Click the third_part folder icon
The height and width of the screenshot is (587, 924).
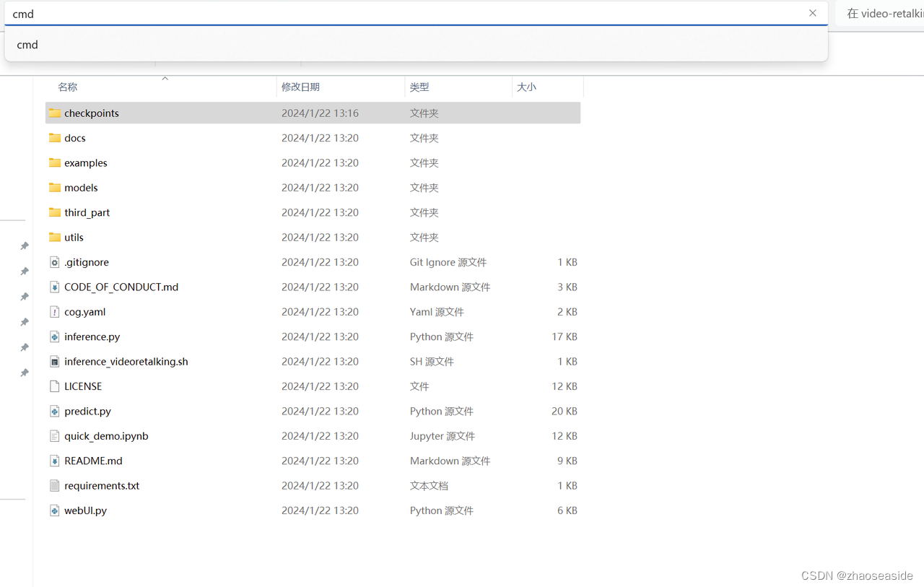click(x=55, y=213)
